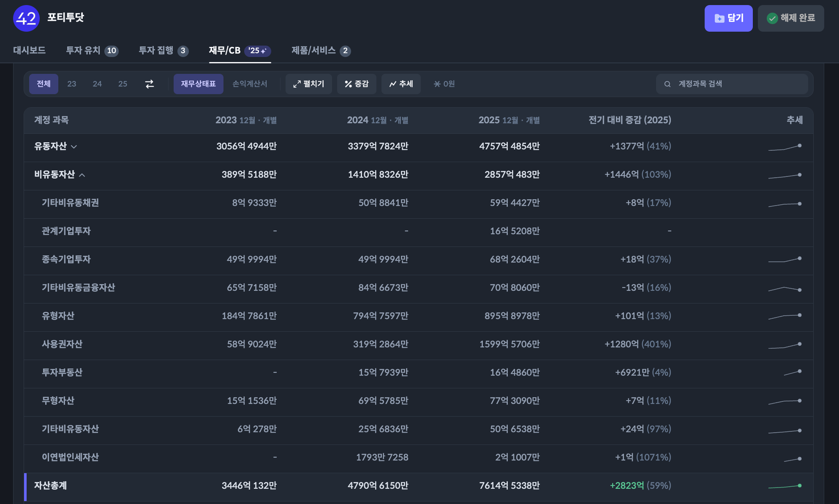Select the 24 year filter
The height and width of the screenshot is (504, 839).
[x=97, y=84]
